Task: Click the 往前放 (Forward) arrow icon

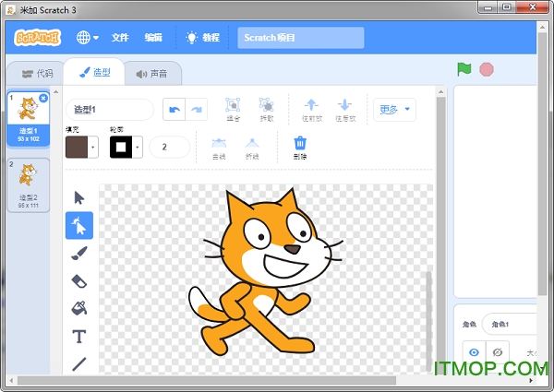Action: [312, 110]
